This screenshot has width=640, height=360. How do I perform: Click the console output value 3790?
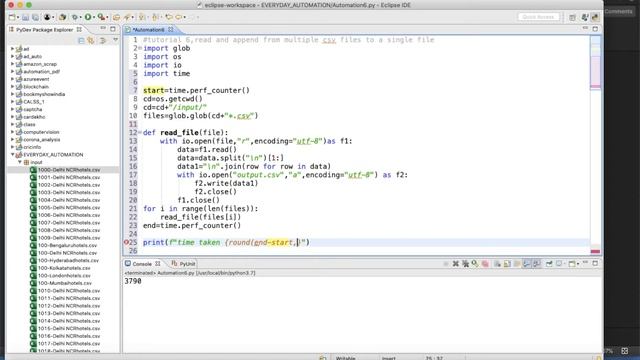[x=133, y=281]
